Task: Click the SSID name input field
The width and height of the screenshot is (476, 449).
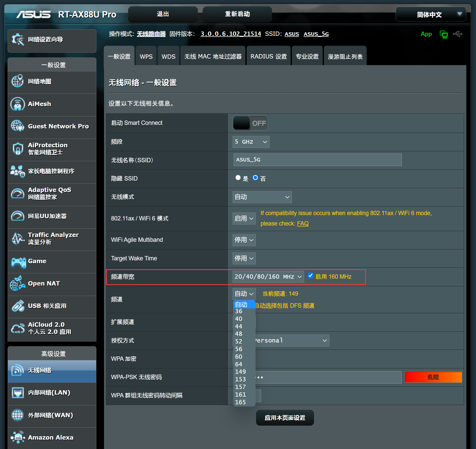Action: tap(318, 160)
